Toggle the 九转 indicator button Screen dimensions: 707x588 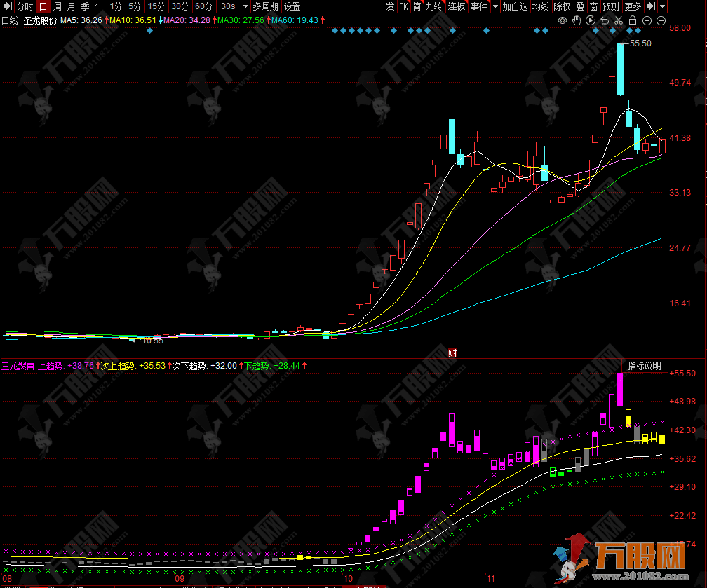pos(433,6)
